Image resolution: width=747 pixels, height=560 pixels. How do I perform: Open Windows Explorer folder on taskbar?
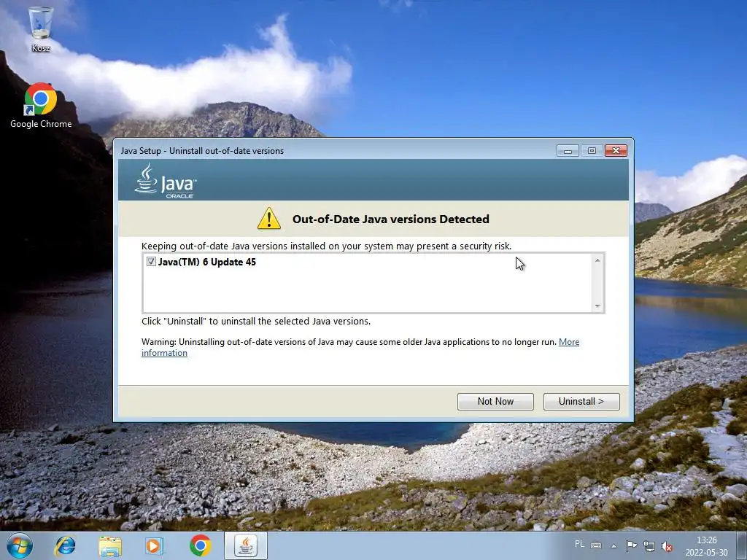[x=110, y=545]
